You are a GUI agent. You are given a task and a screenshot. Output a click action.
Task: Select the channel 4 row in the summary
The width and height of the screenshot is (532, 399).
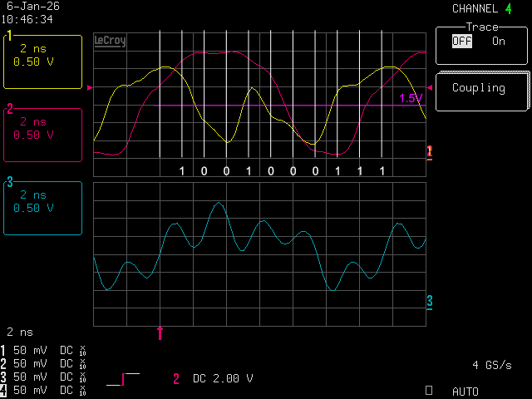[46, 390]
